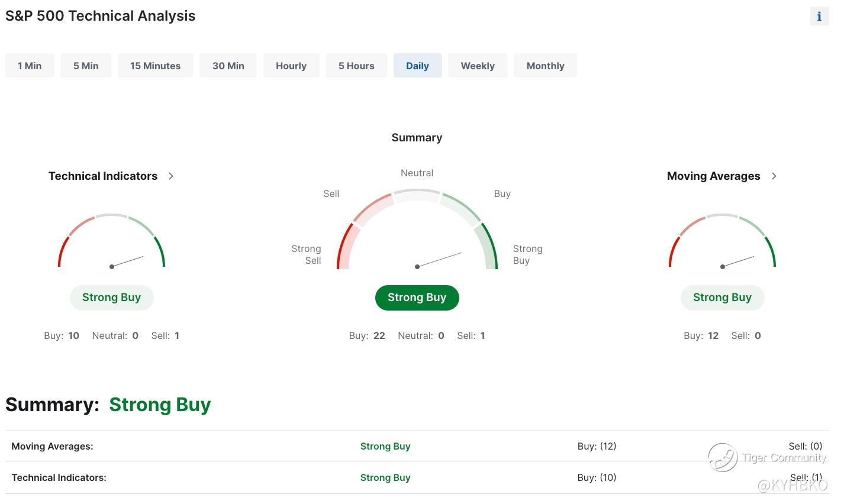Switch to 15 Minutes timeframe

pos(155,66)
